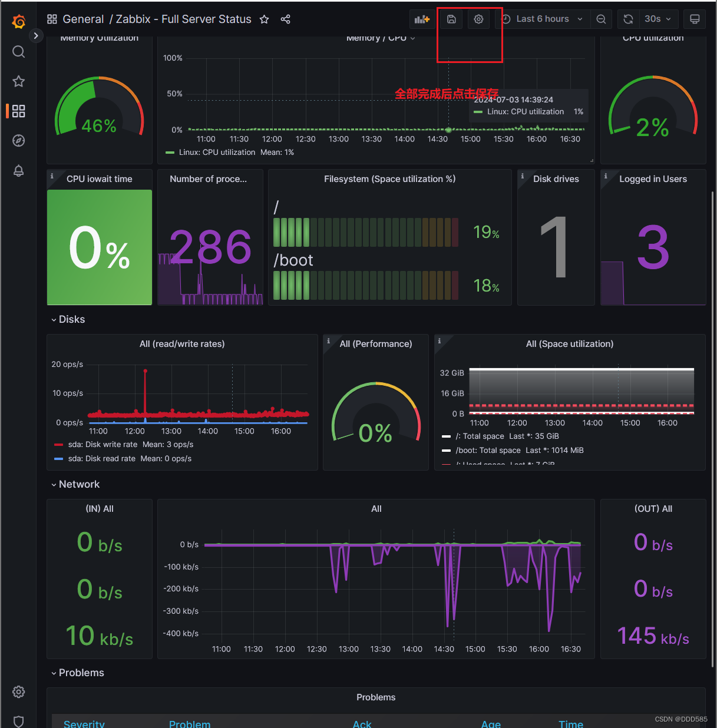Star the Zabbix dashboard as a favorite
The image size is (717, 728).
coord(264,19)
